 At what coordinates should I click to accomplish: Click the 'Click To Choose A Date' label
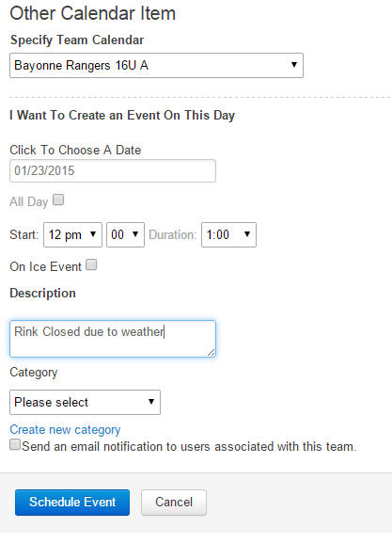[75, 151]
